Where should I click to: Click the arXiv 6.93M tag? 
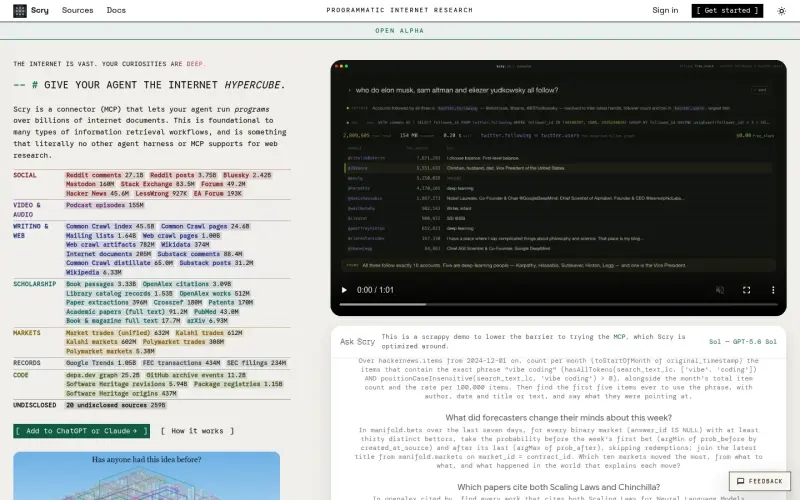click(x=207, y=321)
